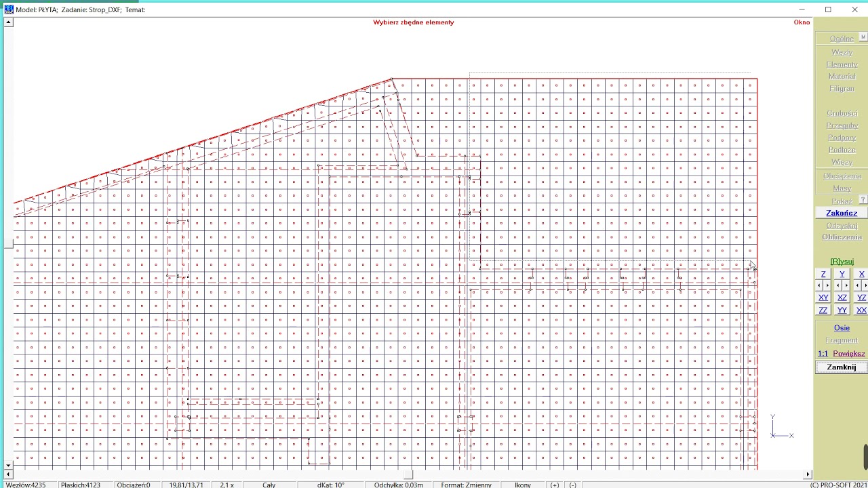Click the horizontal scrollbar thumb
The width and height of the screenshot is (868, 488).
point(408,474)
